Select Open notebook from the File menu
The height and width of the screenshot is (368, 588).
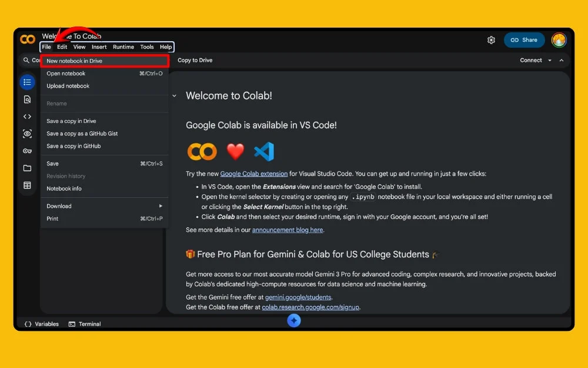click(66, 74)
